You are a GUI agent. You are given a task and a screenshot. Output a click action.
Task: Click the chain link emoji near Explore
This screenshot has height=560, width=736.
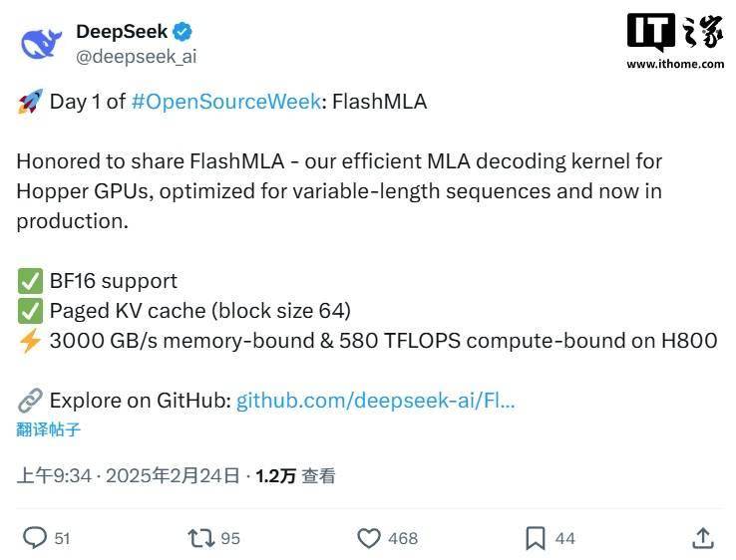click(30, 401)
